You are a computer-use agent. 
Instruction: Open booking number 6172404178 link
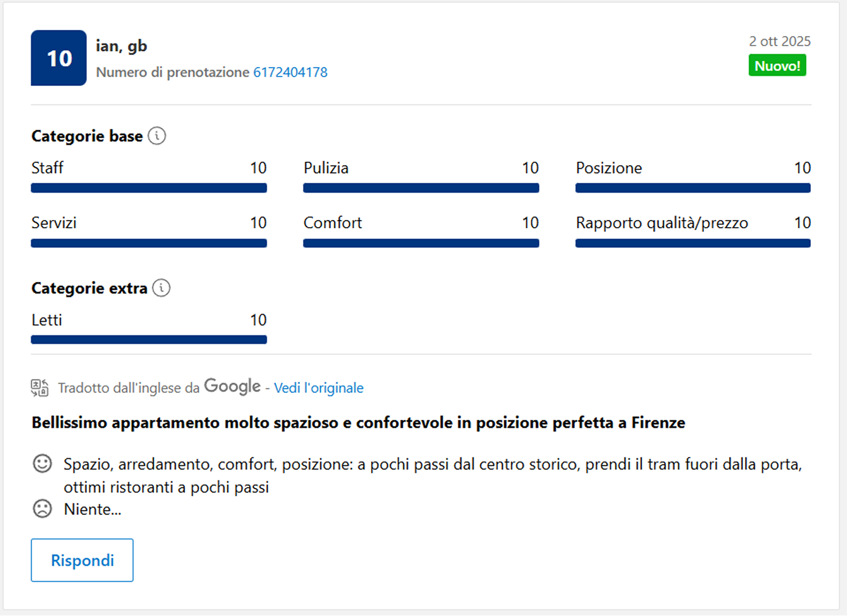click(290, 72)
